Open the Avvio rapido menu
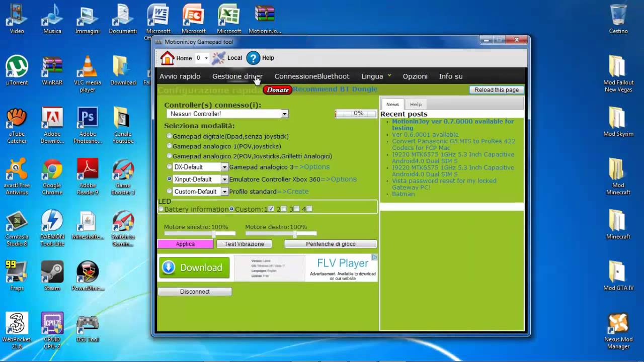This screenshot has width=644, height=362. click(x=180, y=76)
